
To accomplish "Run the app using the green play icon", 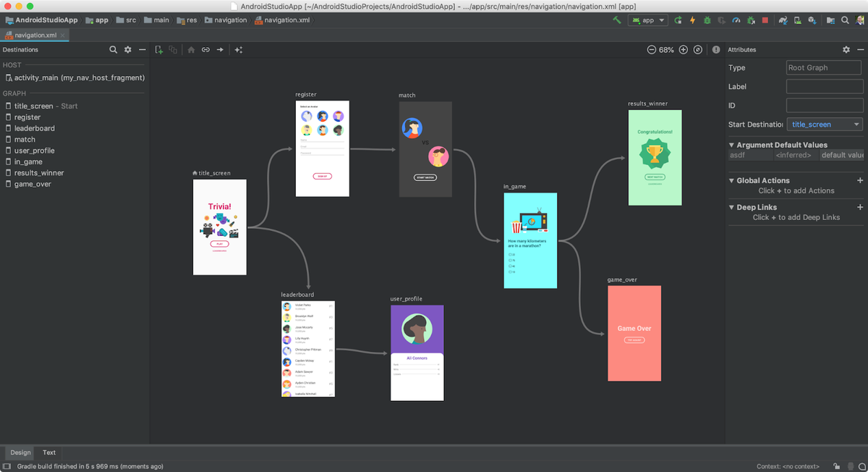I will pyautogui.click(x=678, y=20).
